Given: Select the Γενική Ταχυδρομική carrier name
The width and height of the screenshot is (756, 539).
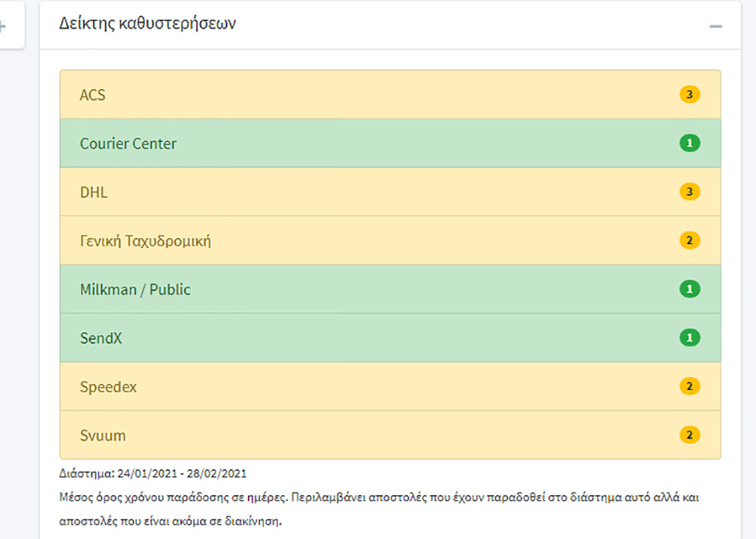Looking at the screenshot, I should tap(146, 241).
